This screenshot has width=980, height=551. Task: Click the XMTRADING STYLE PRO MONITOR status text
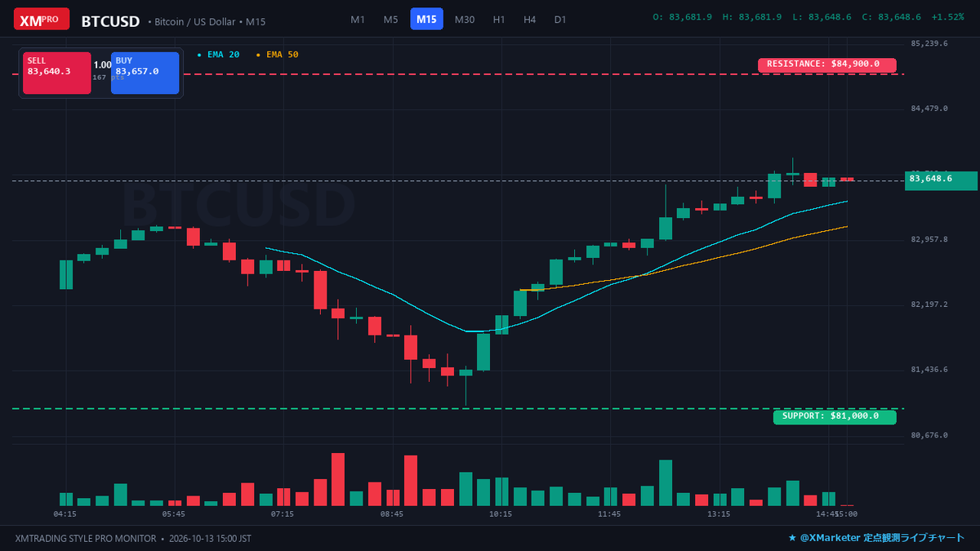click(x=86, y=539)
